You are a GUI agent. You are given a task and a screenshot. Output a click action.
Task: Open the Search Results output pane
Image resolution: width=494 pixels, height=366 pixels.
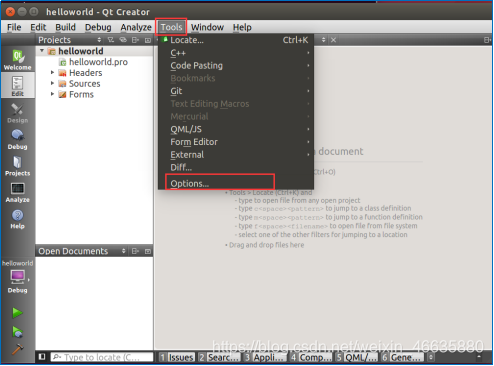pyautogui.click(x=219, y=357)
